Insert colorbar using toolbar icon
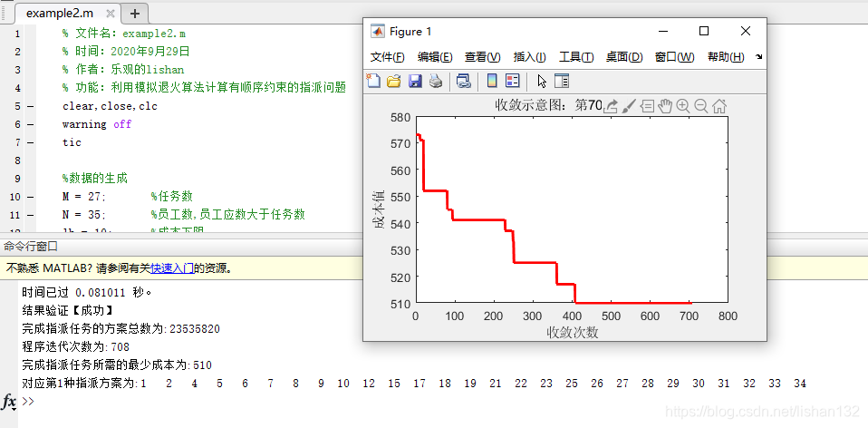The width and height of the screenshot is (868, 428). click(x=492, y=82)
